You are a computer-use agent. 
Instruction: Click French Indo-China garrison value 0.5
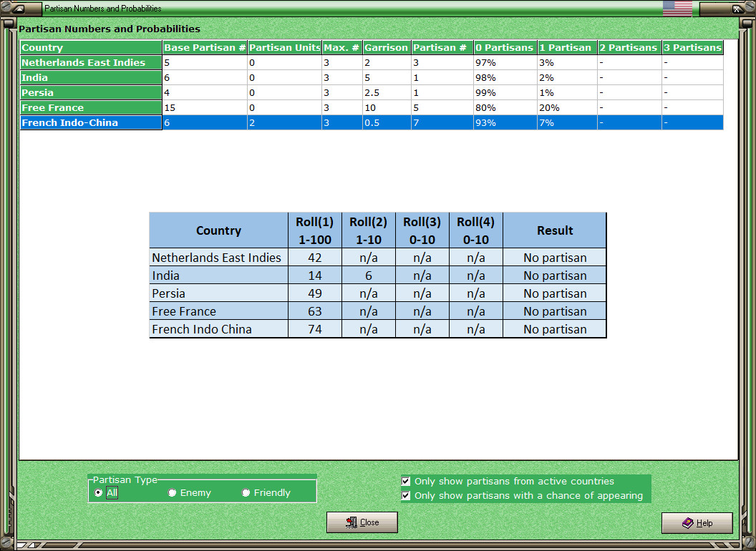(x=387, y=122)
